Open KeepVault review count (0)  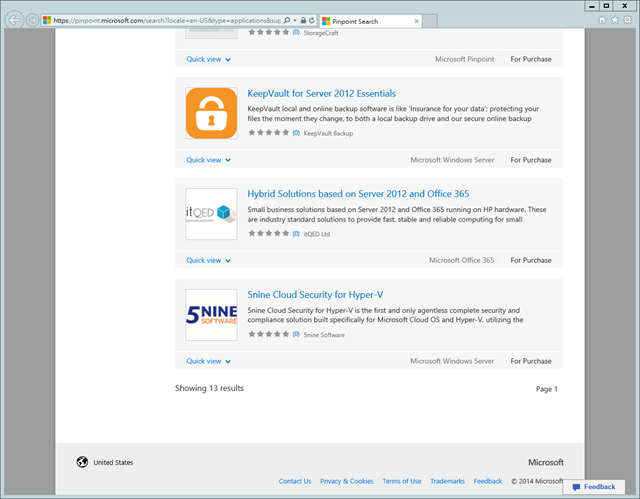click(x=296, y=133)
